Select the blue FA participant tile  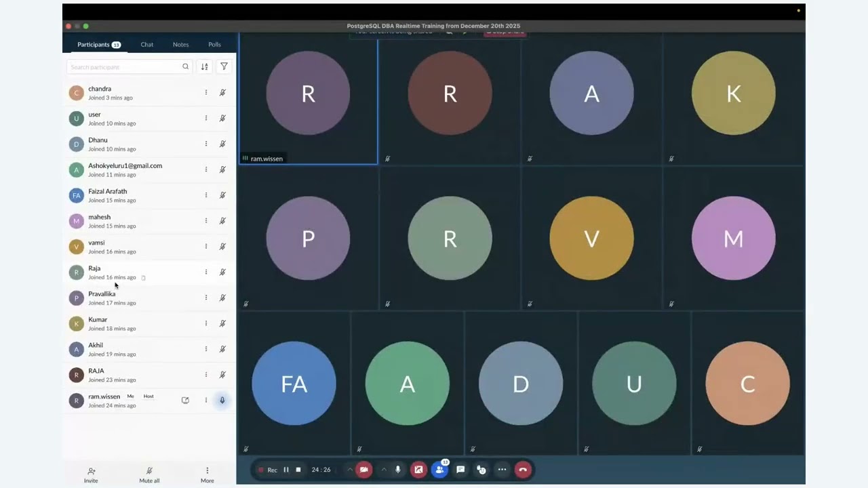tap(294, 384)
